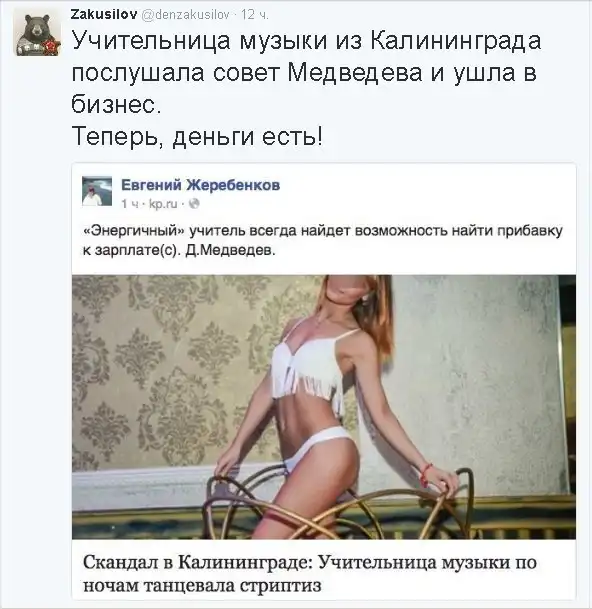Click the public globe privacy icon
Image resolution: width=592 pixels, height=609 pixels.
click(194, 204)
